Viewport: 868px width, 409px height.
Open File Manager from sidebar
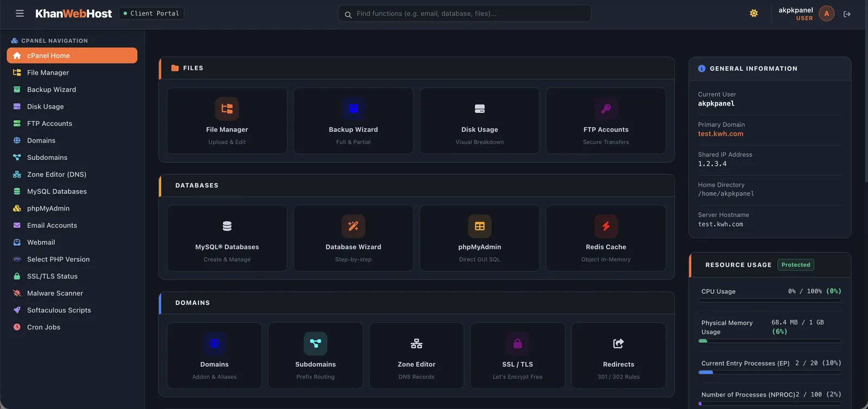[x=72, y=73]
